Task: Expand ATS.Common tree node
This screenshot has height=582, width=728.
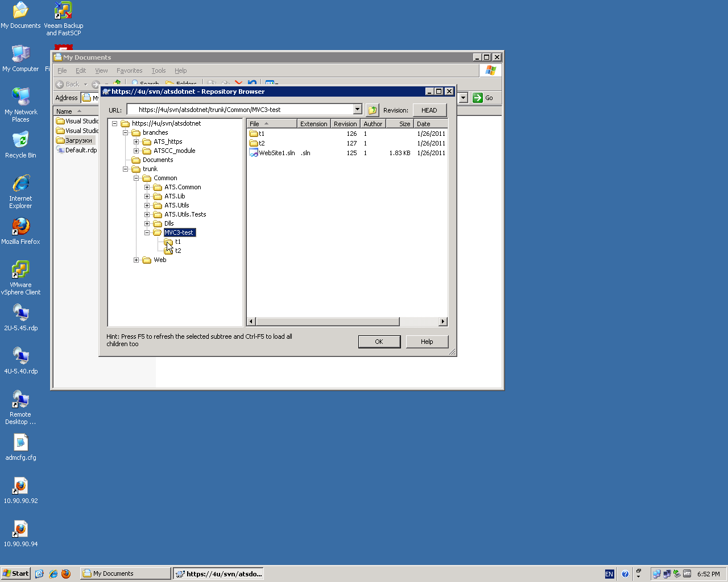Action: point(147,187)
